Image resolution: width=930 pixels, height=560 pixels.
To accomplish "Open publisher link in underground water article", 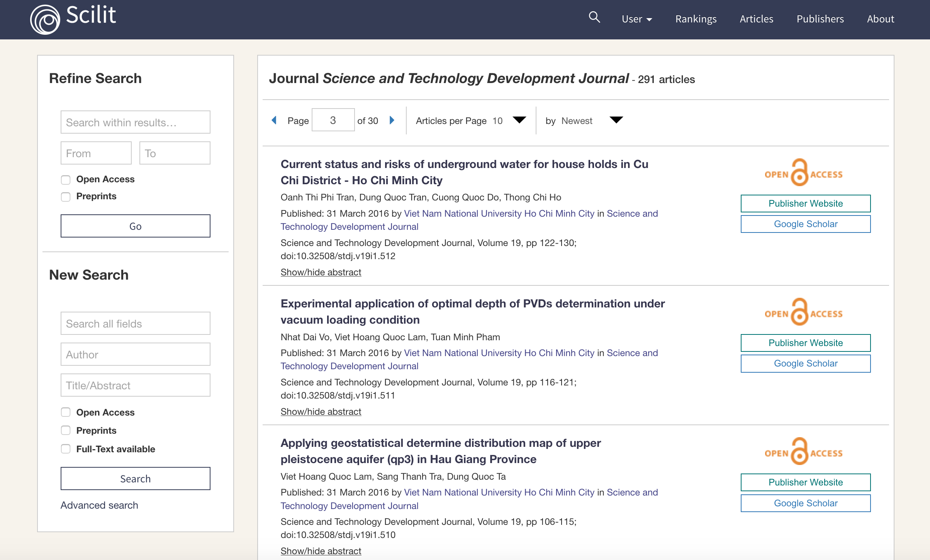I will coord(499,214).
